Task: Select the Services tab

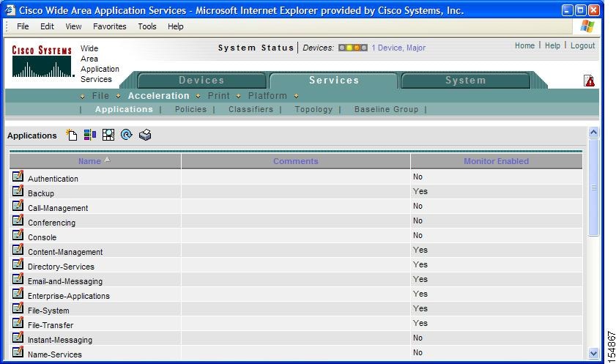Action: tap(334, 80)
